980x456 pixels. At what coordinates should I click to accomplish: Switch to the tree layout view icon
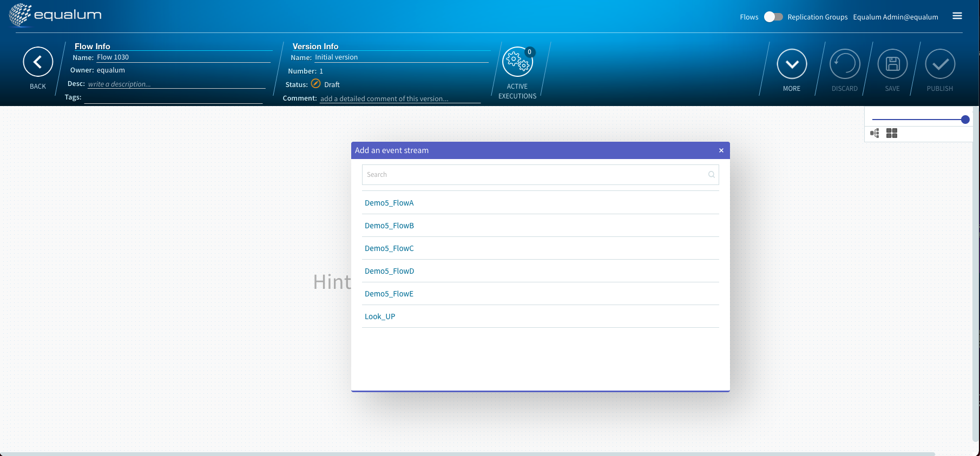[874, 133]
